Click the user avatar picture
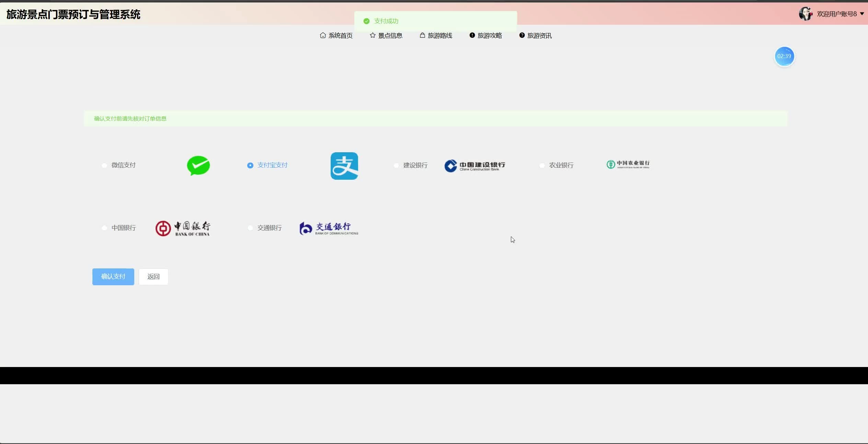868x444 pixels. tap(805, 14)
